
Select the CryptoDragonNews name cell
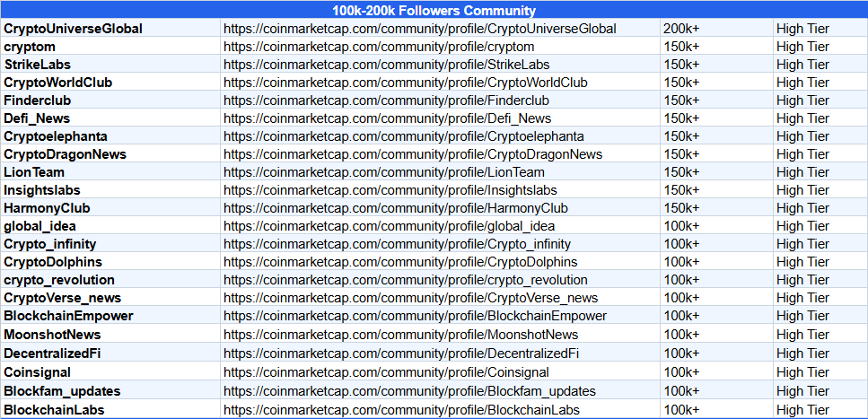[x=110, y=154]
